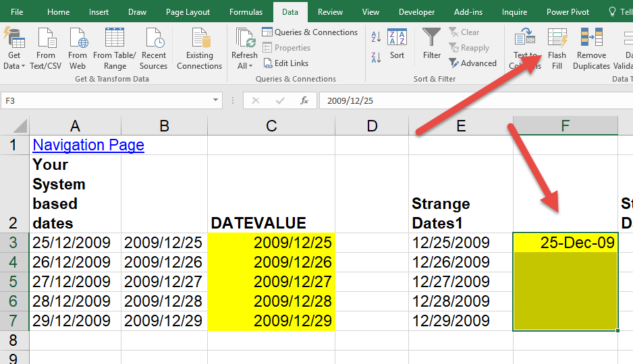Viewport: 633px width, 364px height.
Task: Open the Inquire tab
Action: pos(514,12)
